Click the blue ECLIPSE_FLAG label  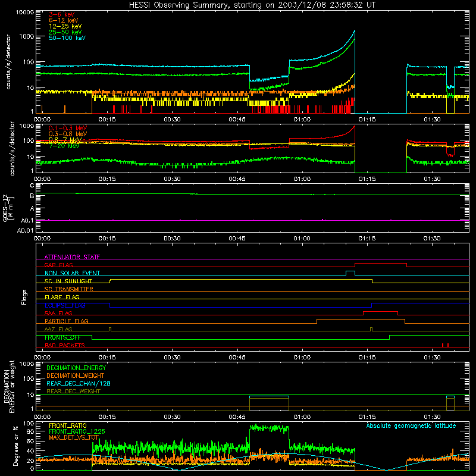[x=65, y=305]
